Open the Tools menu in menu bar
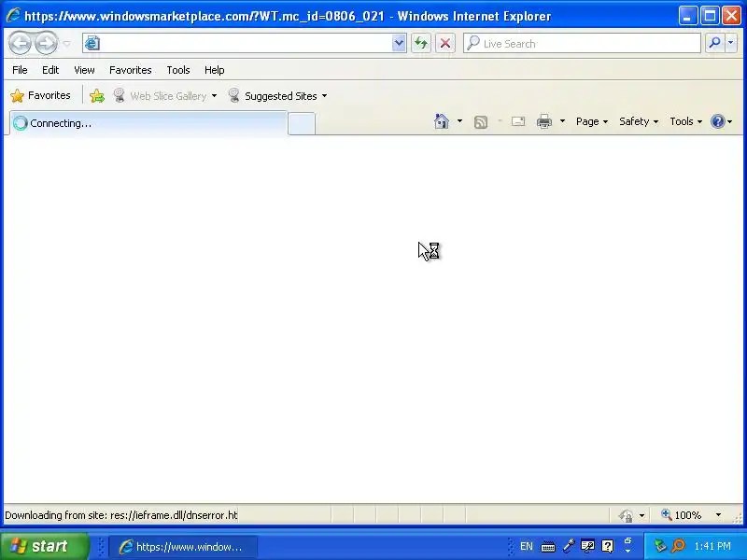The image size is (747, 560). [x=178, y=70]
